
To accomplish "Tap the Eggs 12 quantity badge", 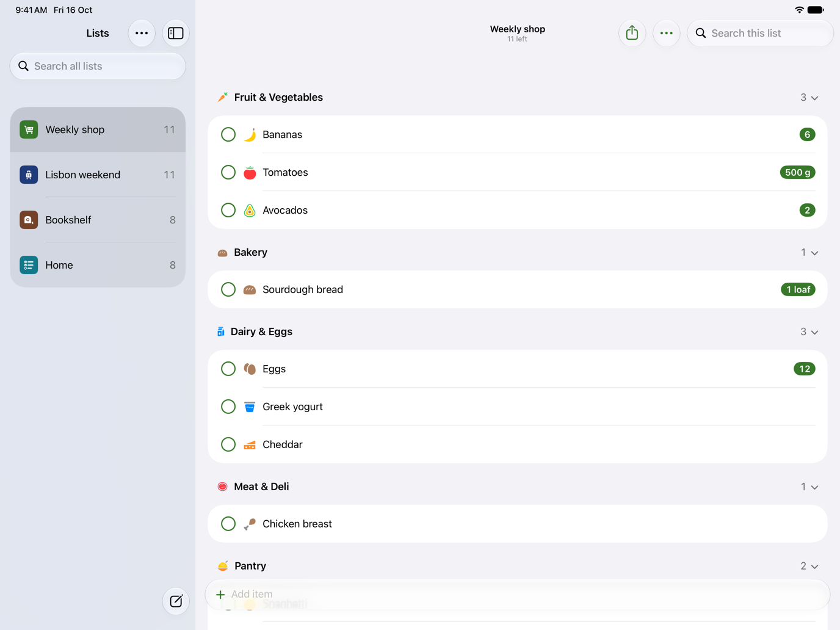I will point(804,369).
